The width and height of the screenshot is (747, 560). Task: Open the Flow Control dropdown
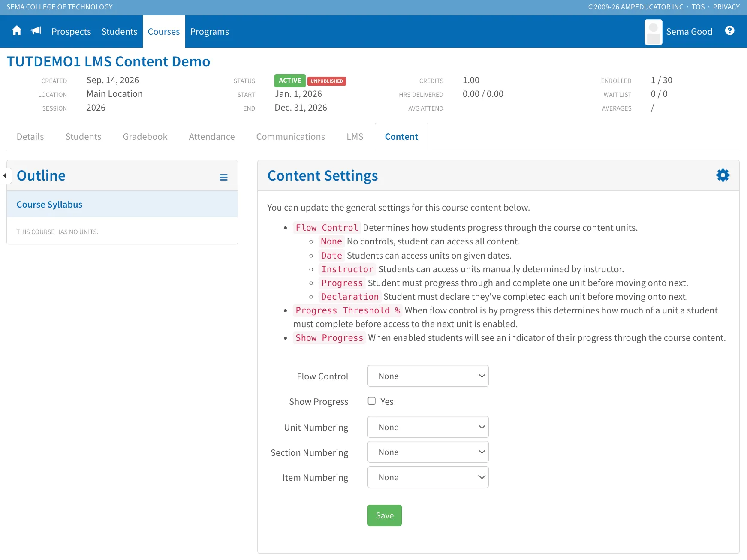pos(428,376)
